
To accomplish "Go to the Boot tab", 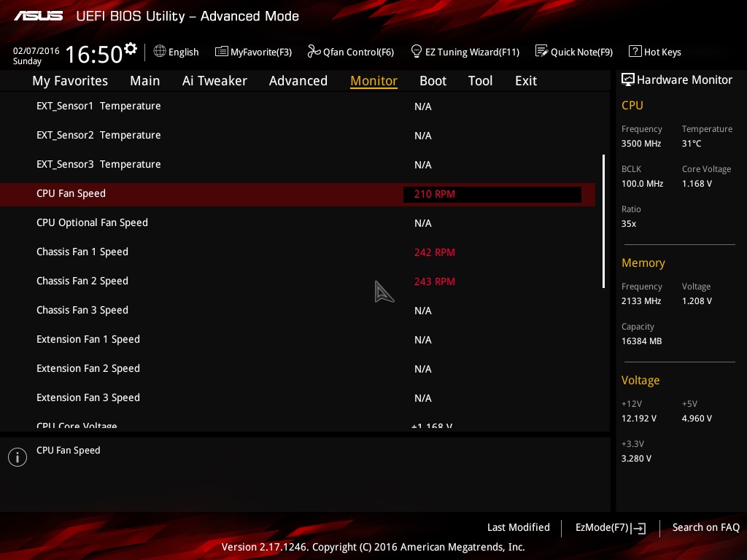I will pos(433,81).
